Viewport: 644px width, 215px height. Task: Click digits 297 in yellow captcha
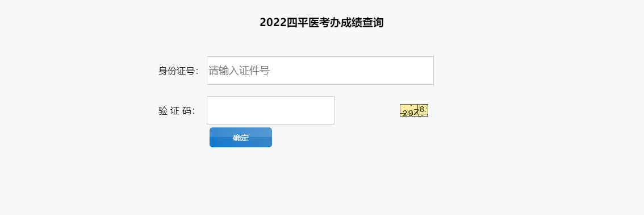[409, 113]
